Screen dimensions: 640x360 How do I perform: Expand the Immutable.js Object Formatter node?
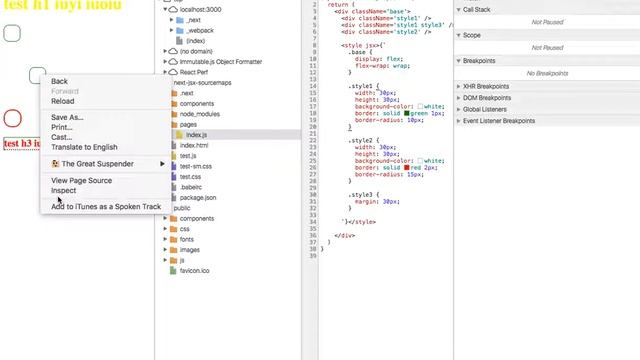[165, 62]
